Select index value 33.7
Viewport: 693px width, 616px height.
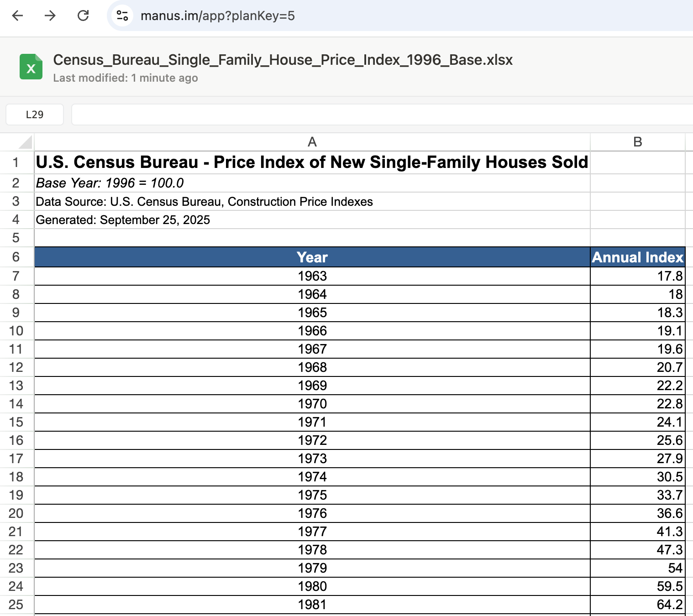point(638,495)
